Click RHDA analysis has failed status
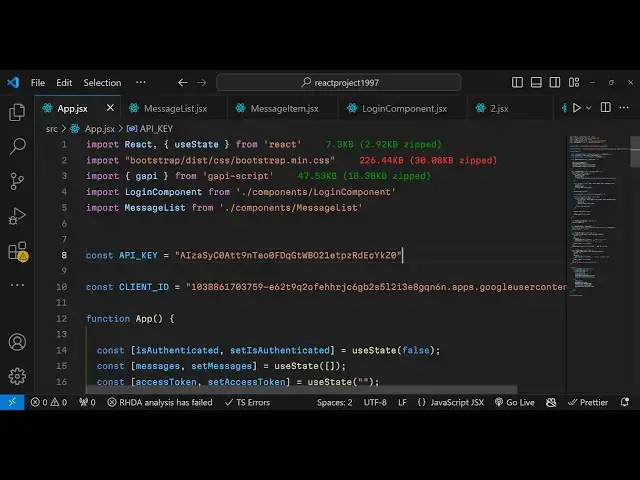The image size is (640, 480). coord(160,402)
